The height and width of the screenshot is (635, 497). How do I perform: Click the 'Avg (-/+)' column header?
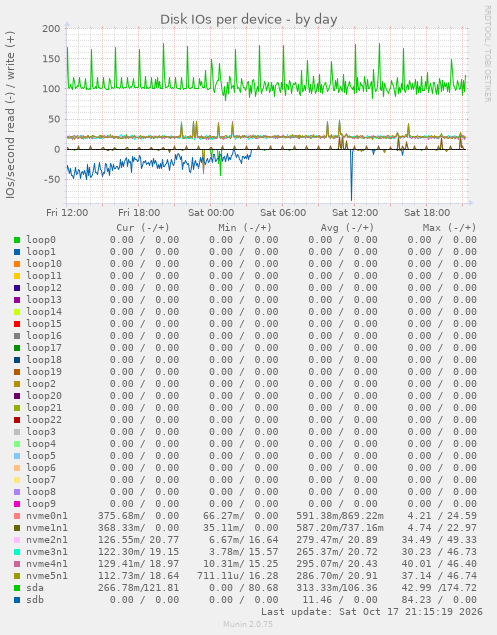(347, 228)
